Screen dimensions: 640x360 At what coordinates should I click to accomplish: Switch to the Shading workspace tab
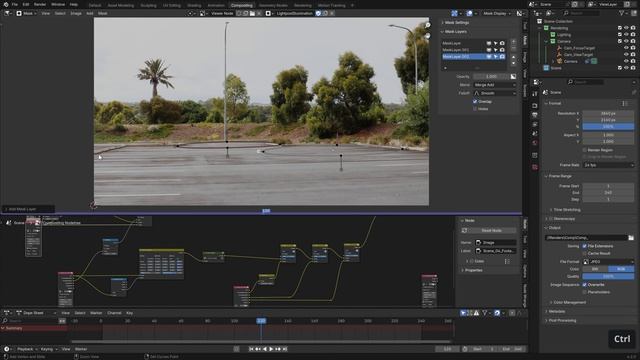(194, 5)
